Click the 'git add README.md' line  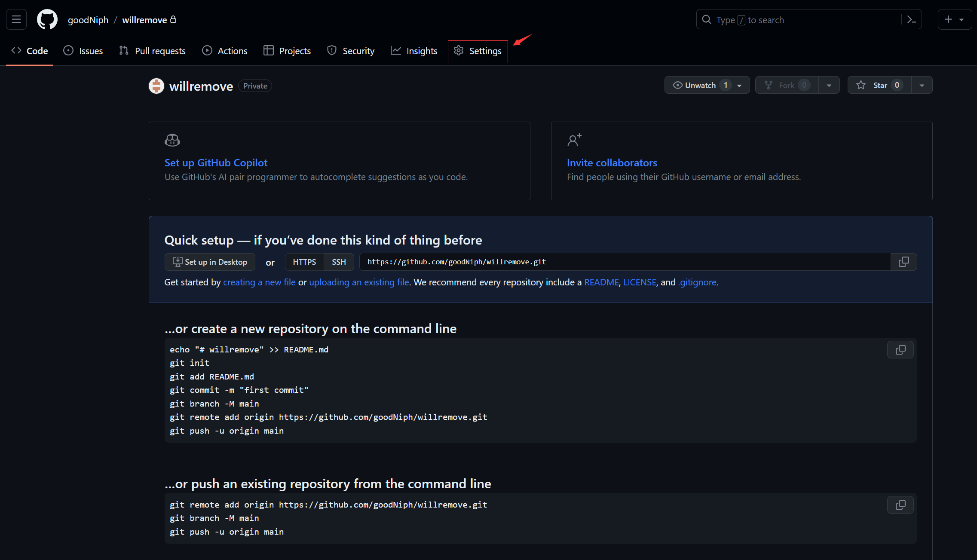coord(212,377)
